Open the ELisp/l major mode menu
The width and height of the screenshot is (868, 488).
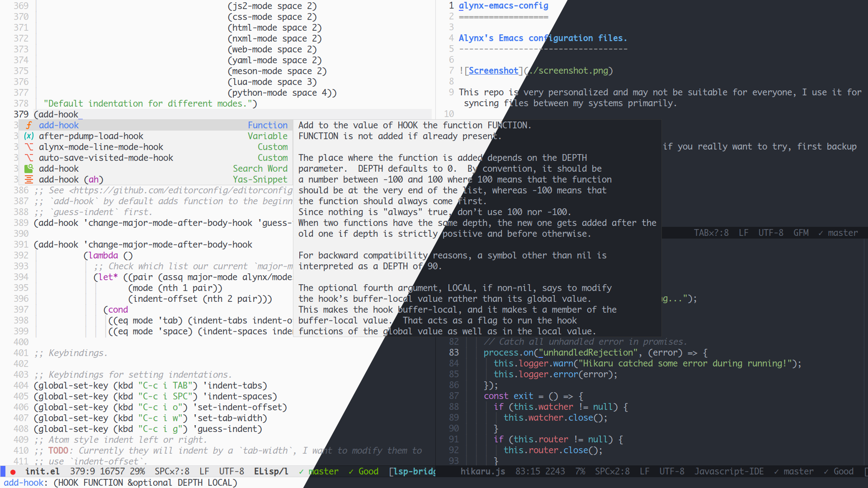pyautogui.click(x=271, y=471)
